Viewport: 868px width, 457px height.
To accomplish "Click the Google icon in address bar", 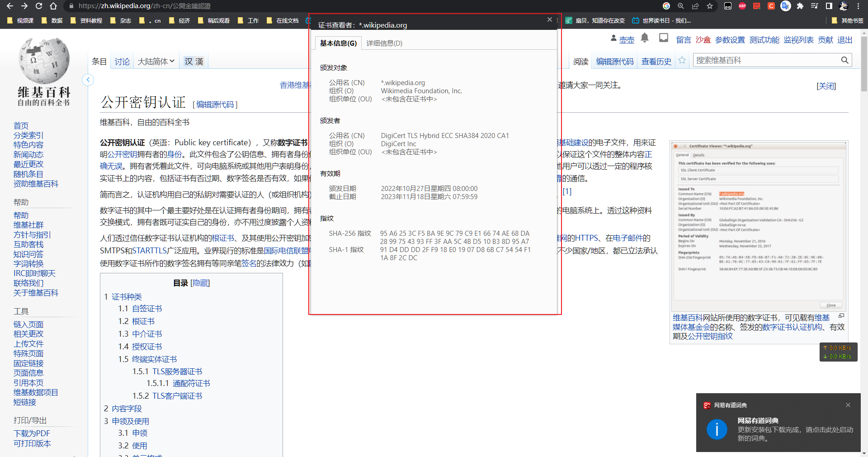I will (x=666, y=6).
